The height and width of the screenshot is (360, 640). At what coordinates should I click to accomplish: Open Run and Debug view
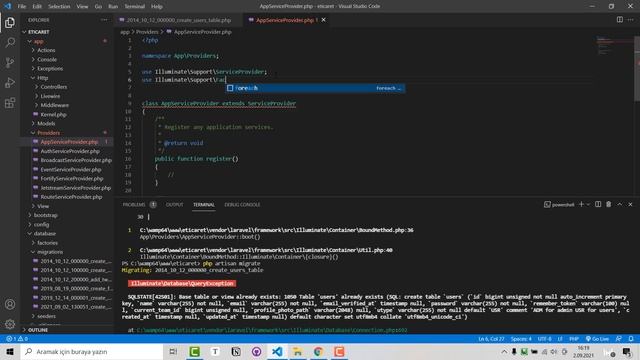pos(10,82)
